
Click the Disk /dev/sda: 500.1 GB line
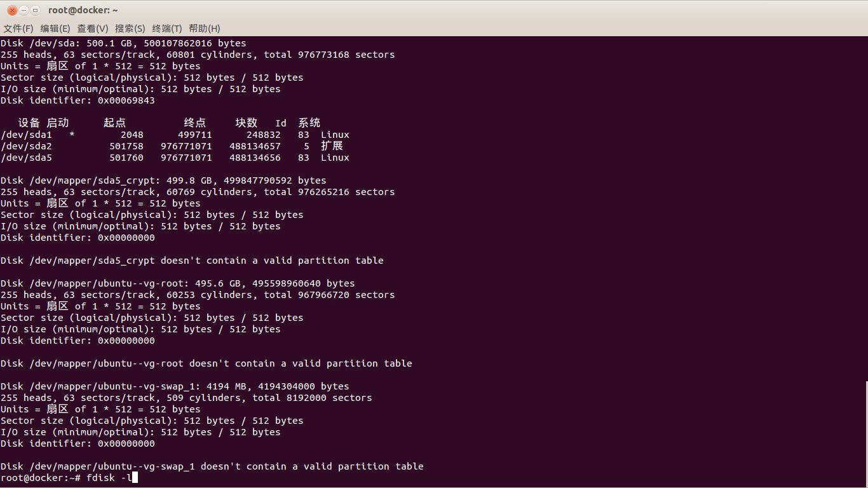click(x=123, y=43)
